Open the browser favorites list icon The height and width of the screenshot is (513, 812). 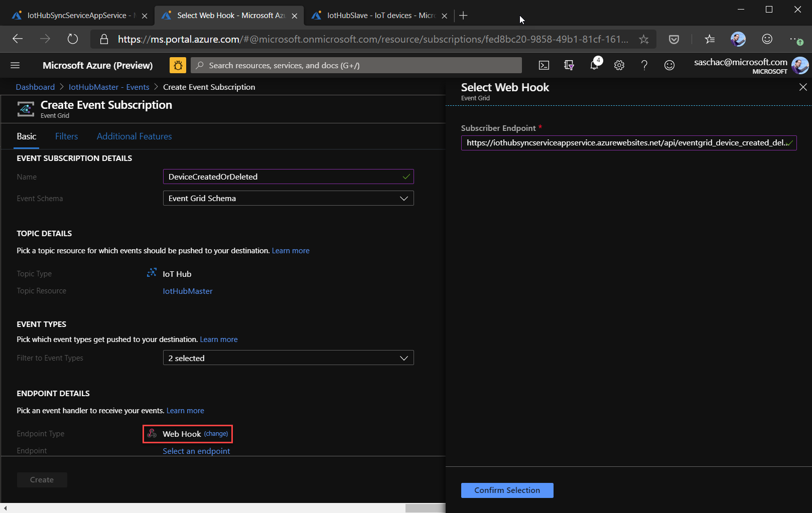click(x=710, y=39)
